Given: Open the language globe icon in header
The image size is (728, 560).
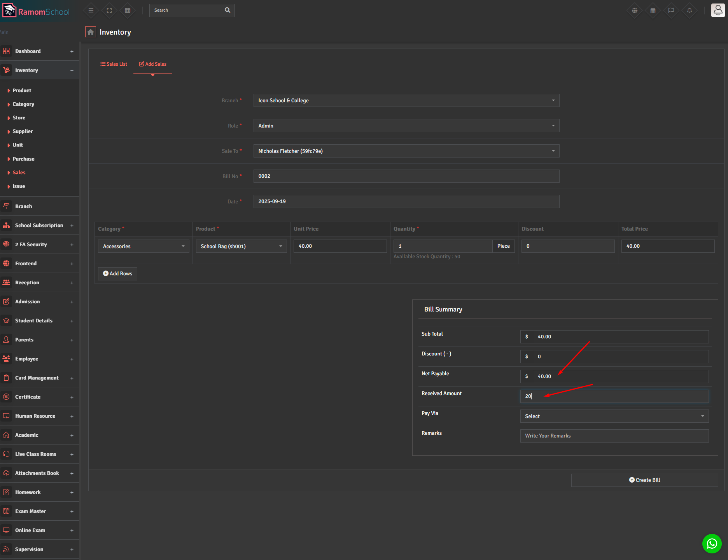Looking at the screenshot, I should pos(635,10).
